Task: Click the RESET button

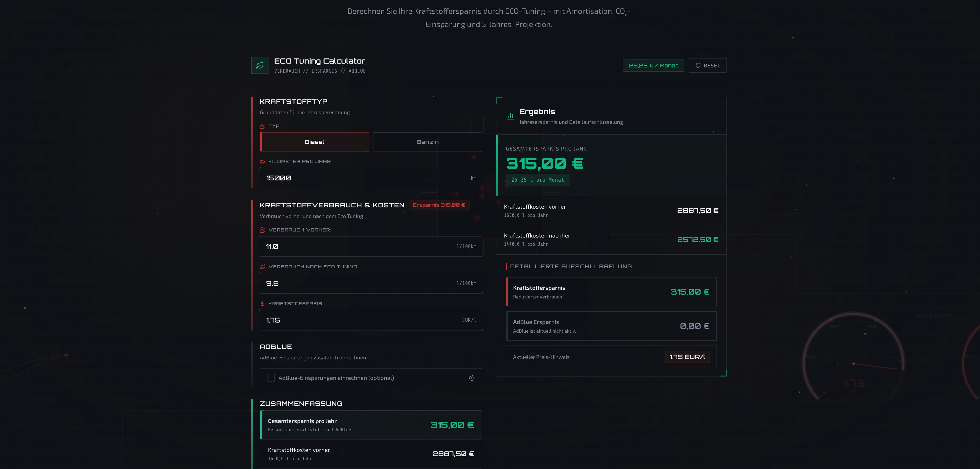Action: pyautogui.click(x=708, y=66)
